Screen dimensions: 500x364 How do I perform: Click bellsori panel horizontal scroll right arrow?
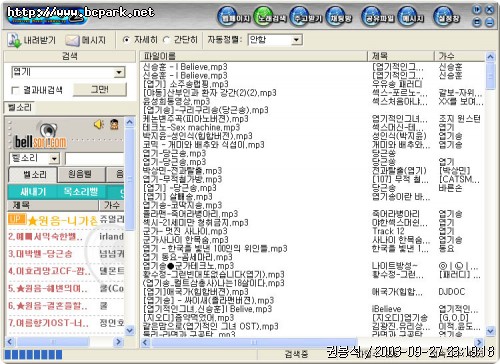(118, 342)
